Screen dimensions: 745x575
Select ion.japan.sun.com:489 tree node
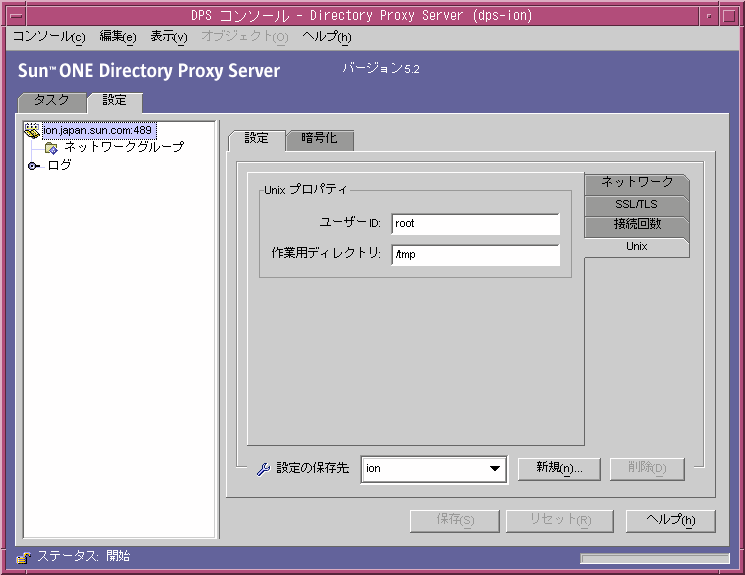[x=97, y=131]
